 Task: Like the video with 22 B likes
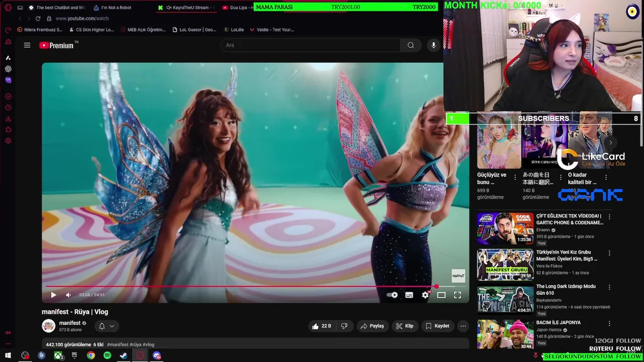pyautogui.click(x=321, y=326)
